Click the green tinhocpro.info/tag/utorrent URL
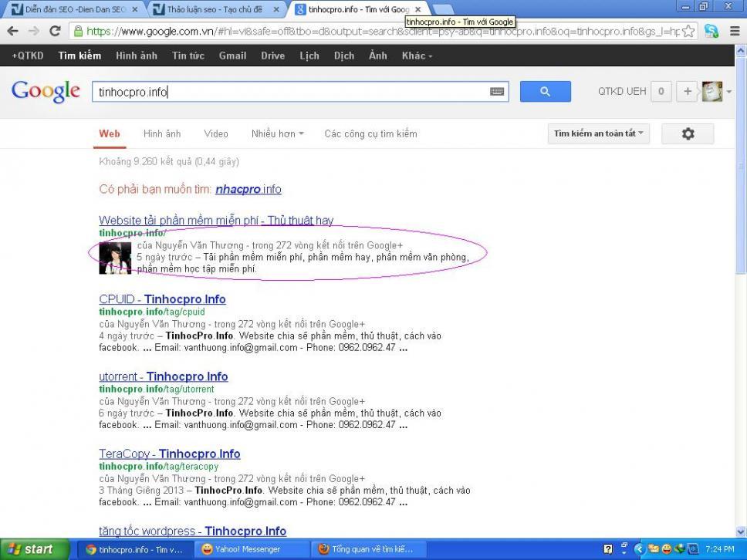Screen dimensions: 747x560 click(x=157, y=389)
